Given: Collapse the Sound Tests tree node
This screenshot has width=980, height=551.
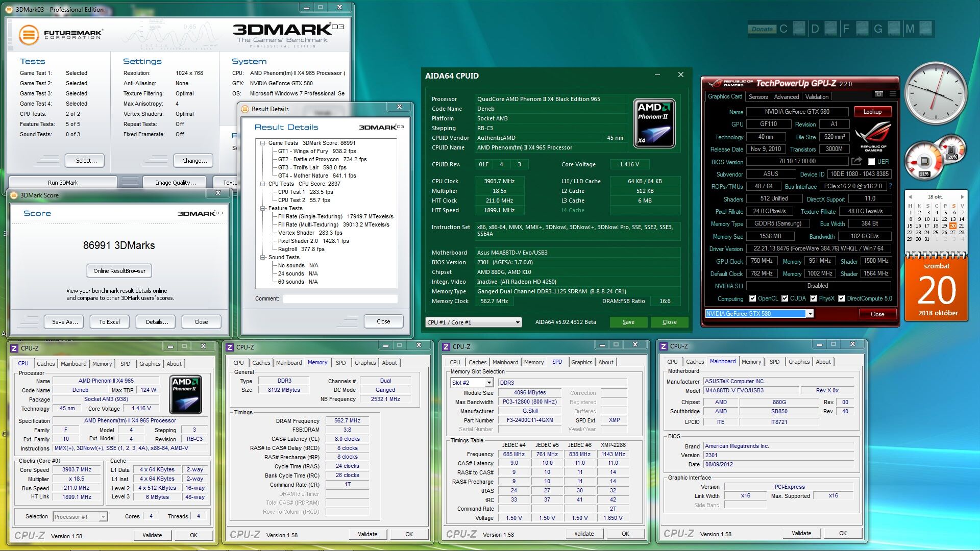Looking at the screenshot, I should click(263, 257).
